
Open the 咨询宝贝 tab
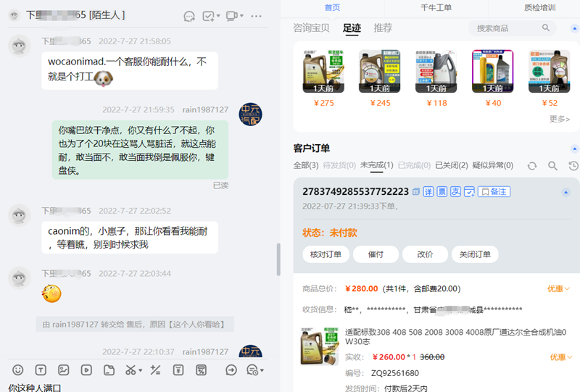[311, 28]
